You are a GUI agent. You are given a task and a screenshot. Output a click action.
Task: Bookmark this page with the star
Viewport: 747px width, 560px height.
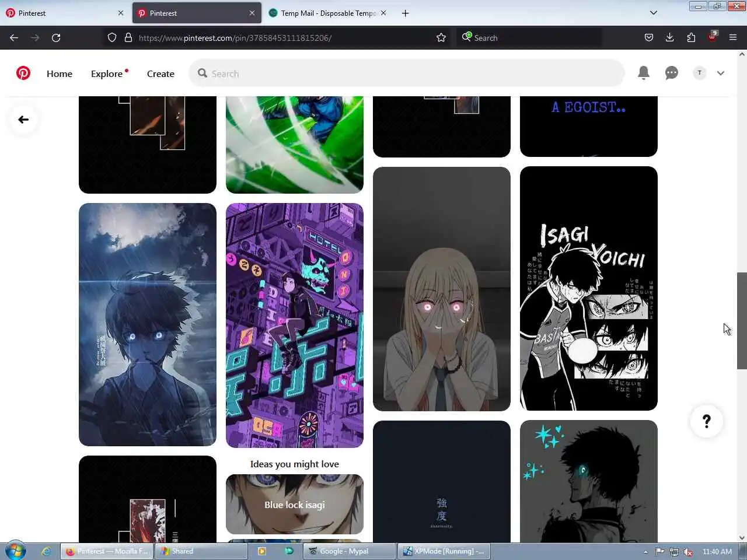441,37
